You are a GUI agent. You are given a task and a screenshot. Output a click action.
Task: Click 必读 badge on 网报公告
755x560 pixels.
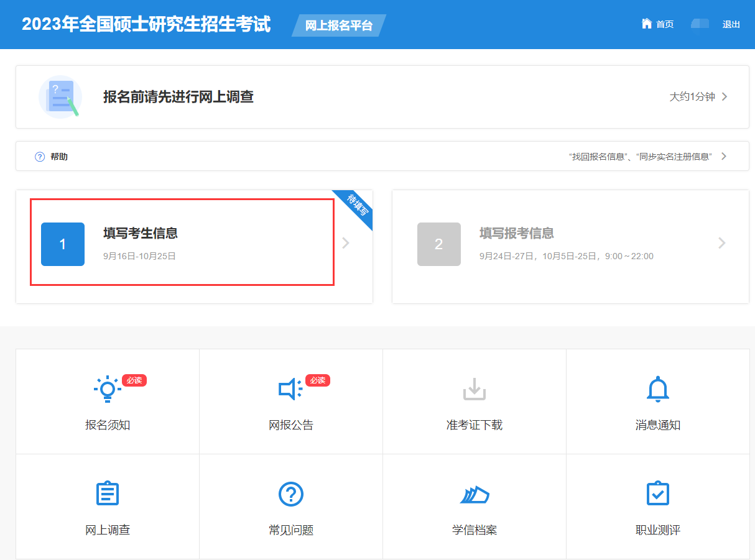click(318, 380)
